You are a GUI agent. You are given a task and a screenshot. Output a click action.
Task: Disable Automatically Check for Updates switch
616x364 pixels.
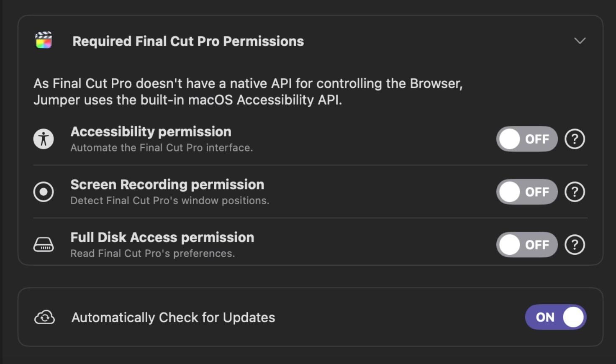pyautogui.click(x=556, y=317)
